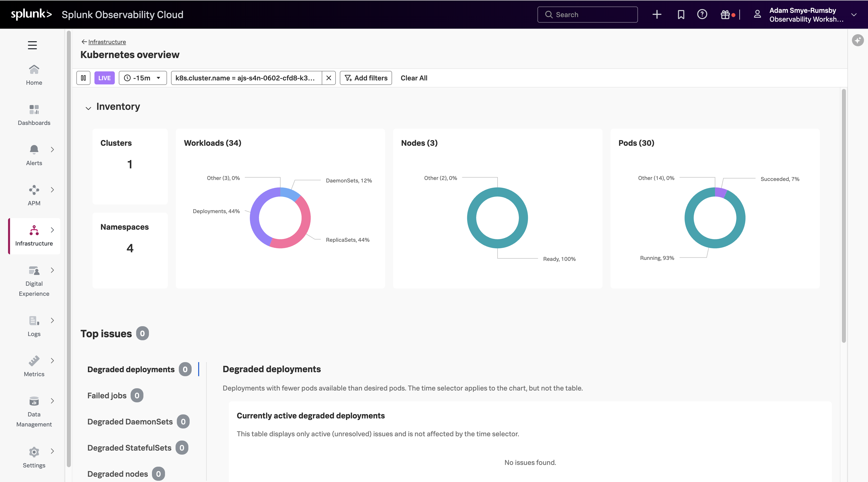This screenshot has height=482, width=868.
Task: Open Data Management icon
Action: 34,401
